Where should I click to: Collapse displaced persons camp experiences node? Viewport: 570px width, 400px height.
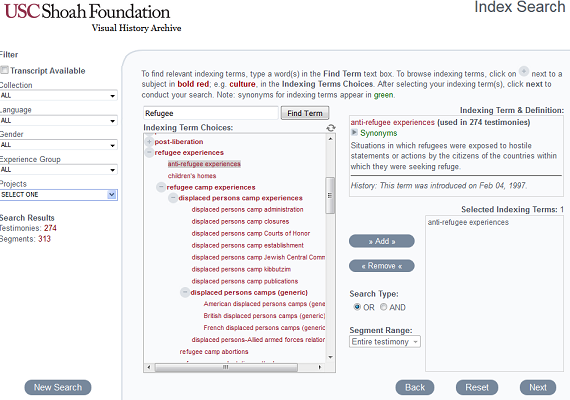173,198
